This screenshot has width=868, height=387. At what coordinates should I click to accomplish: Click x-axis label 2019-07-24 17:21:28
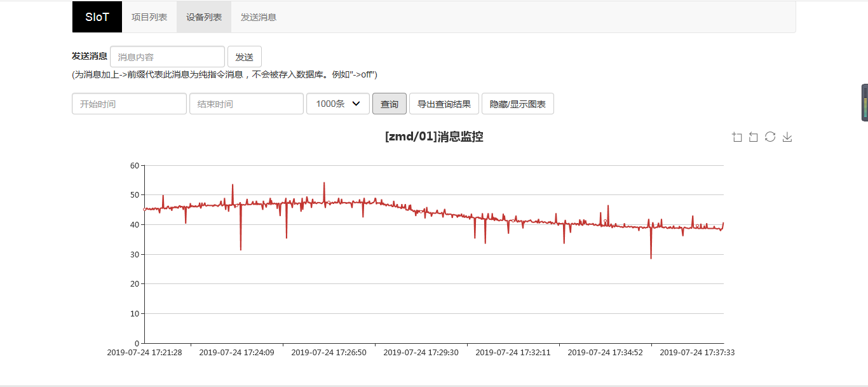click(x=144, y=352)
